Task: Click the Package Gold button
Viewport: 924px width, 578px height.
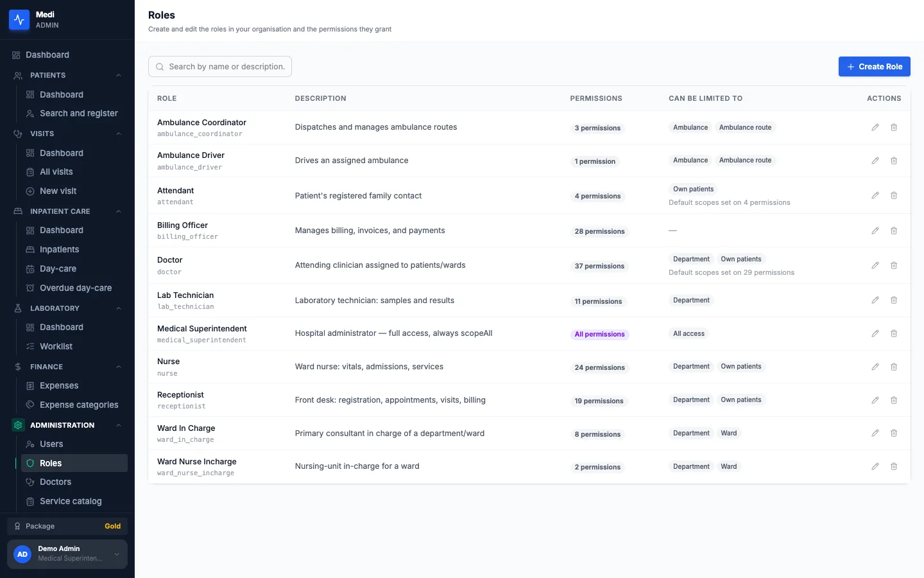Action: tap(67, 526)
